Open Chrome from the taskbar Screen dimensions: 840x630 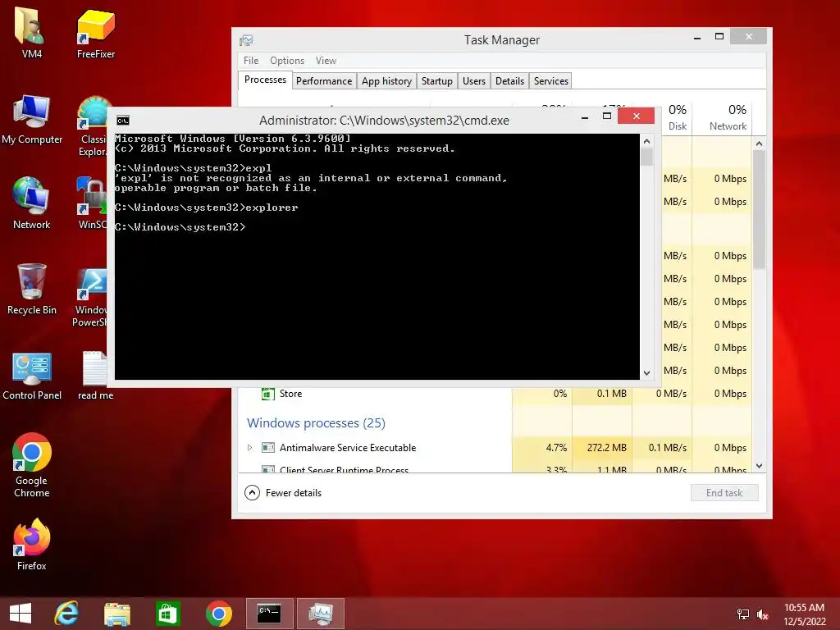[218, 614]
